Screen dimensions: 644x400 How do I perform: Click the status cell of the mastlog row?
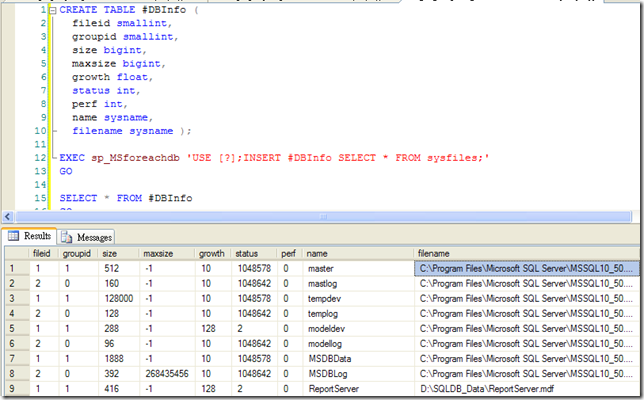(x=254, y=283)
